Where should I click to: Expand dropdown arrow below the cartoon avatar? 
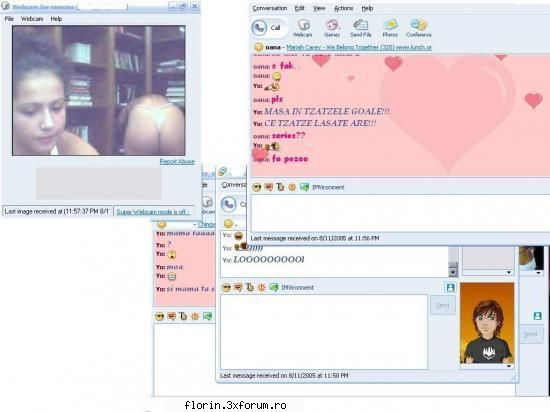[x=509, y=366]
